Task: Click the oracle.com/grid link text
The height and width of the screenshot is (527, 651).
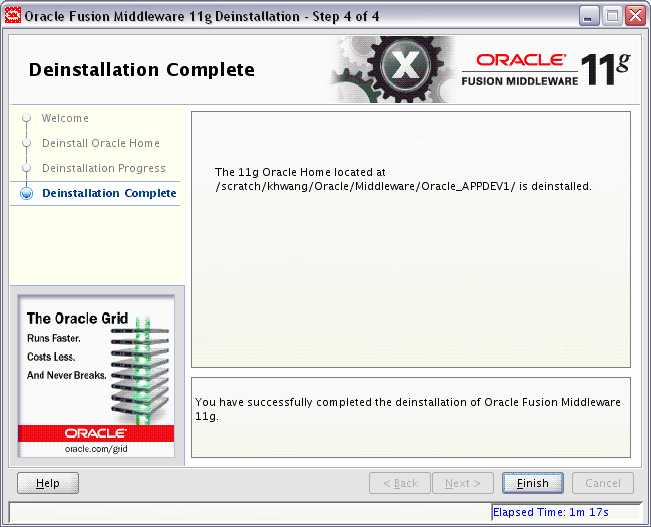Action: point(96,449)
